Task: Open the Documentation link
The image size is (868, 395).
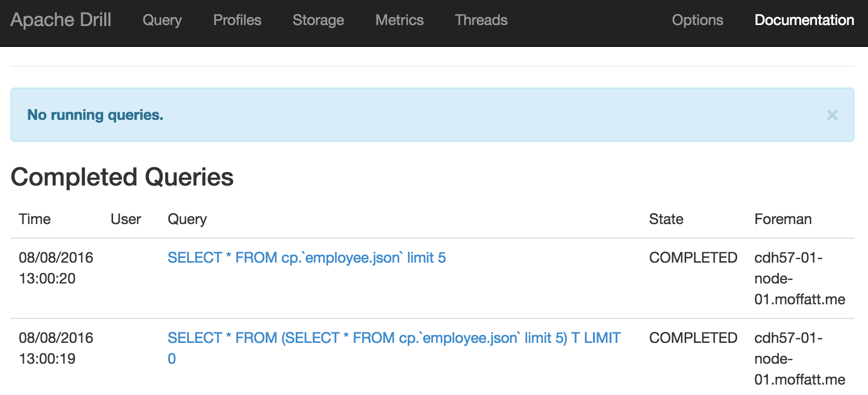Action: coord(804,20)
